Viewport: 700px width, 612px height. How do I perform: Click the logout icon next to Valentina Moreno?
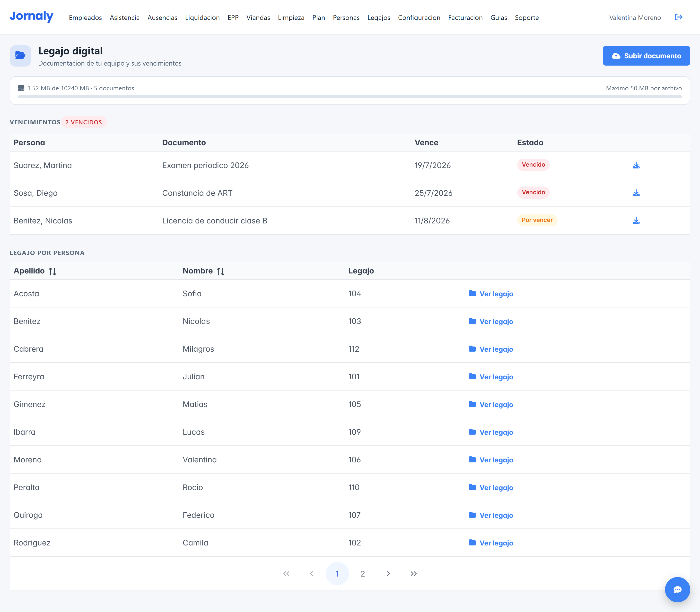tap(678, 17)
